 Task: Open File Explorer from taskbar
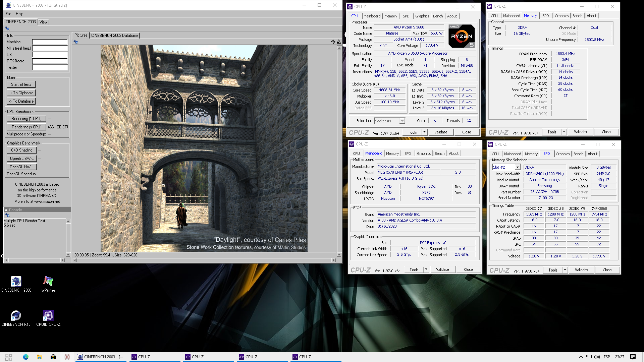[x=39, y=357]
